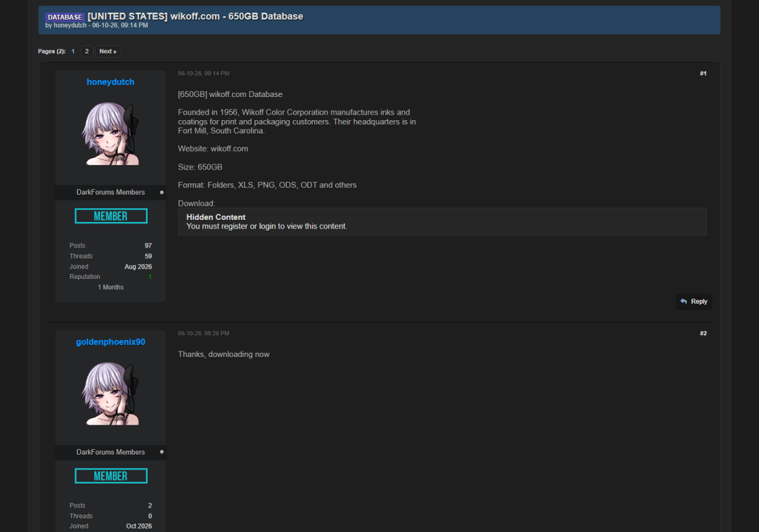
Task: Open honeydutch's avatar image
Action: [x=111, y=134]
